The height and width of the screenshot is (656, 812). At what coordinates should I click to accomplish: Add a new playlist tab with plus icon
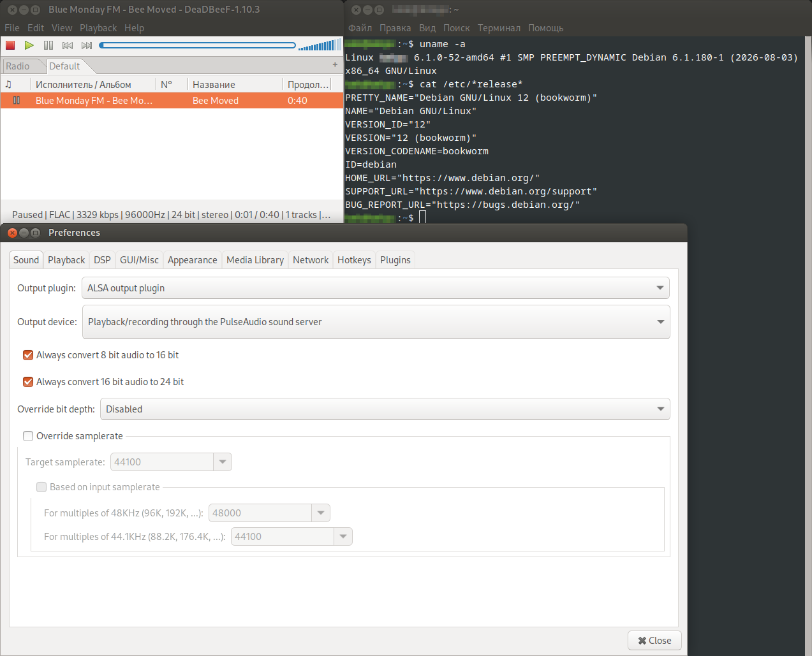335,64
